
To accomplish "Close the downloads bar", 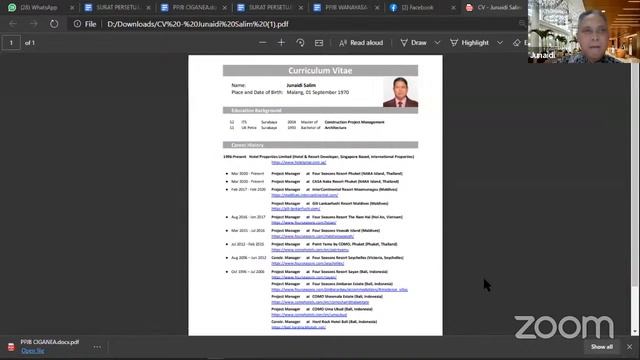I will pos(629,347).
